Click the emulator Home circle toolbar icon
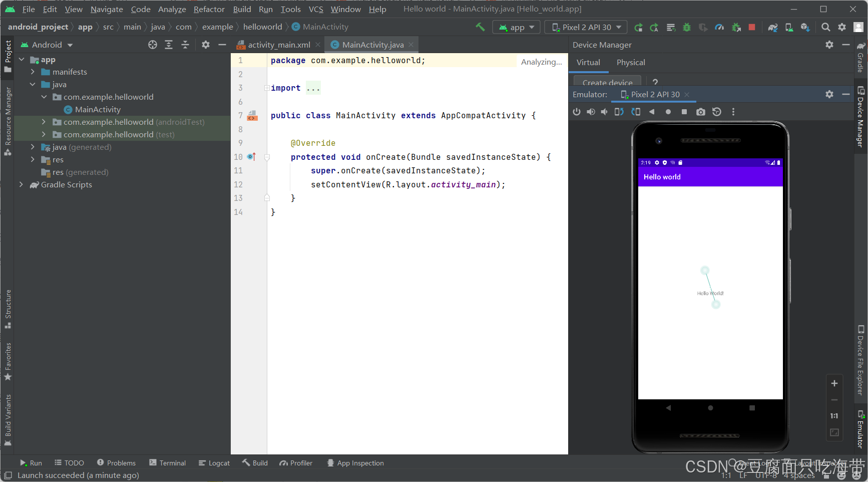The image size is (868, 482). 668,112
